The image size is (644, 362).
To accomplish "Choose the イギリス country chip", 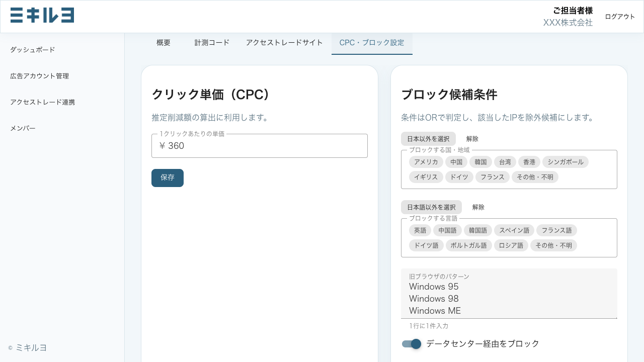I will point(426,177).
